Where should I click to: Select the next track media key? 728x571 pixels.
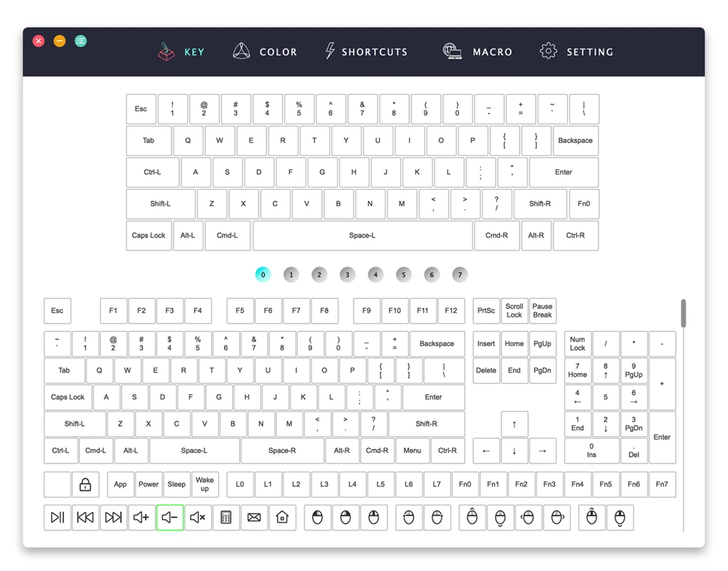(114, 517)
